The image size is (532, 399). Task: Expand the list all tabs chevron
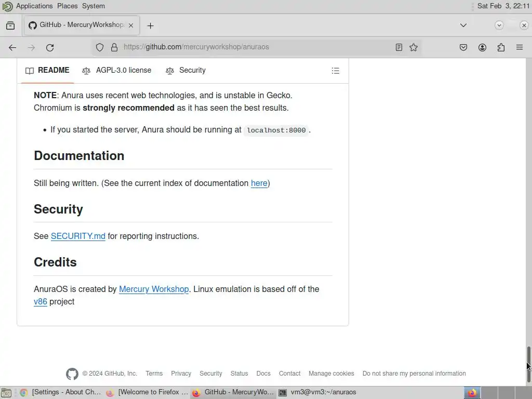[463, 25]
